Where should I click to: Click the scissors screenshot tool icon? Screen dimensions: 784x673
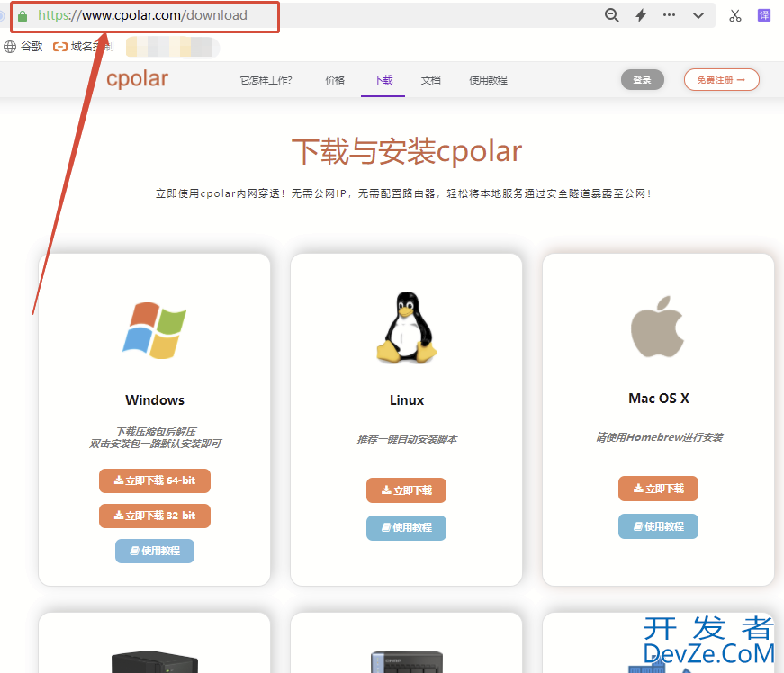click(x=735, y=16)
